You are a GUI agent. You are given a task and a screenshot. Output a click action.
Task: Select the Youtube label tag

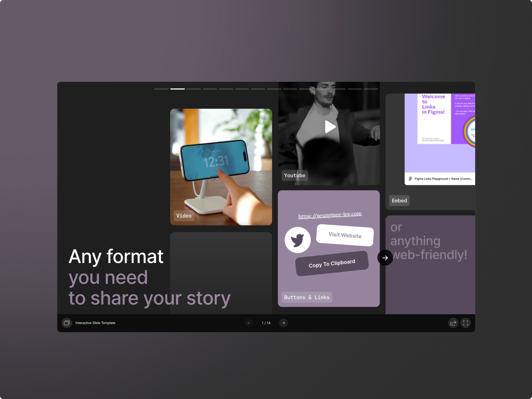coord(295,175)
